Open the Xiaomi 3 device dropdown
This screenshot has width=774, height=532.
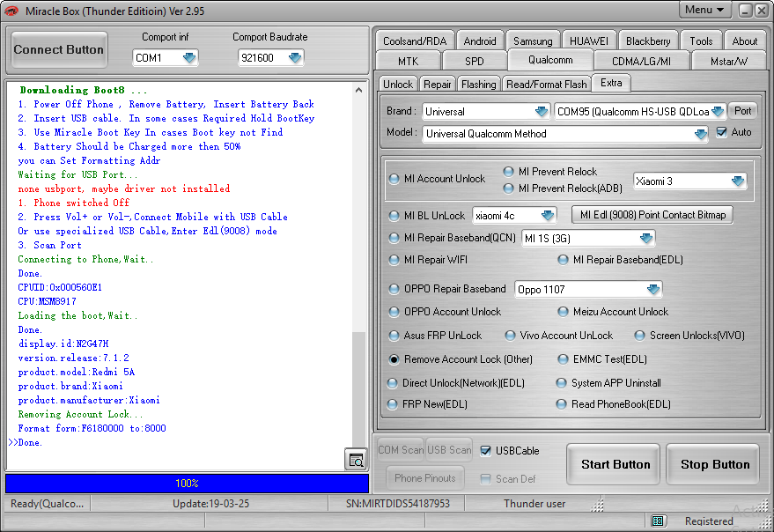(x=738, y=181)
